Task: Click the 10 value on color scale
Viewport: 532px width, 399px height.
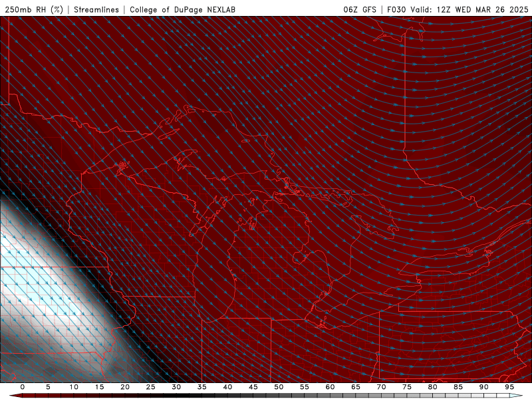Action: coord(74,387)
